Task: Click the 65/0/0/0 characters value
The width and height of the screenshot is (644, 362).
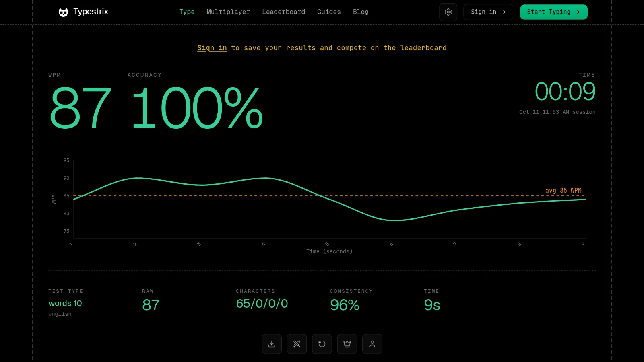Action: [262, 304]
